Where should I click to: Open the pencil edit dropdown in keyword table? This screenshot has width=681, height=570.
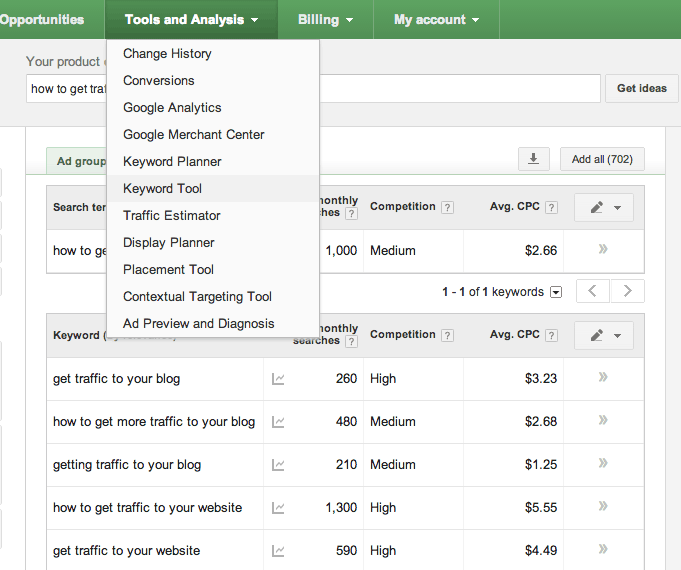(x=604, y=335)
